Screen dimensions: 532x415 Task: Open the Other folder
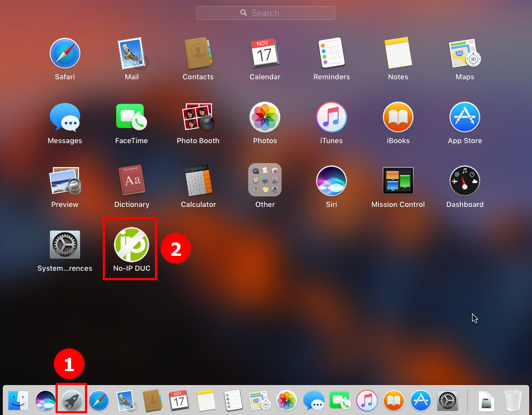[265, 180]
